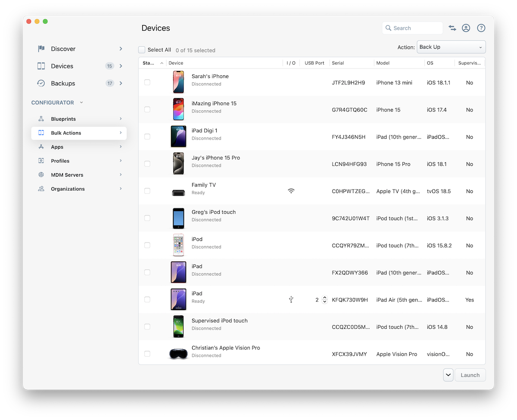Select checkbox for Jay's iPhone 15 Pro
The image size is (517, 420).
[147, 164]
